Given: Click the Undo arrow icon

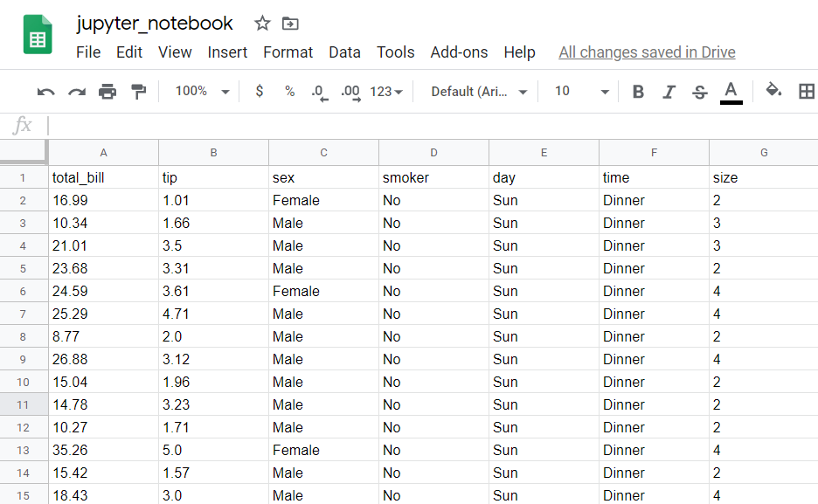Looking at the screenshot, I should point(46,93).
